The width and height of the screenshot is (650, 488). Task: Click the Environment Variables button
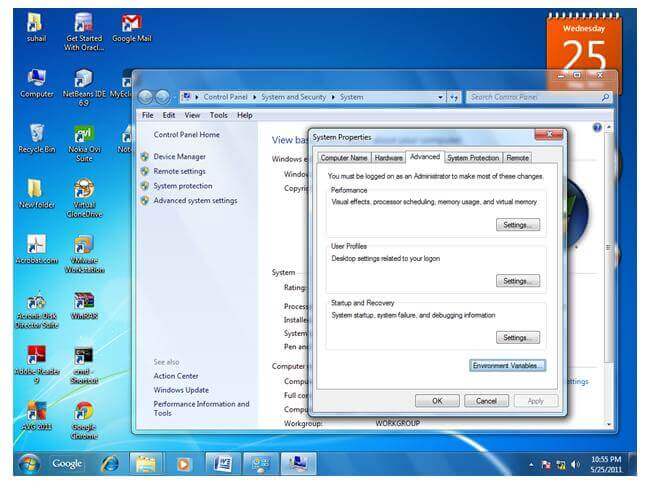coord(507,366)
